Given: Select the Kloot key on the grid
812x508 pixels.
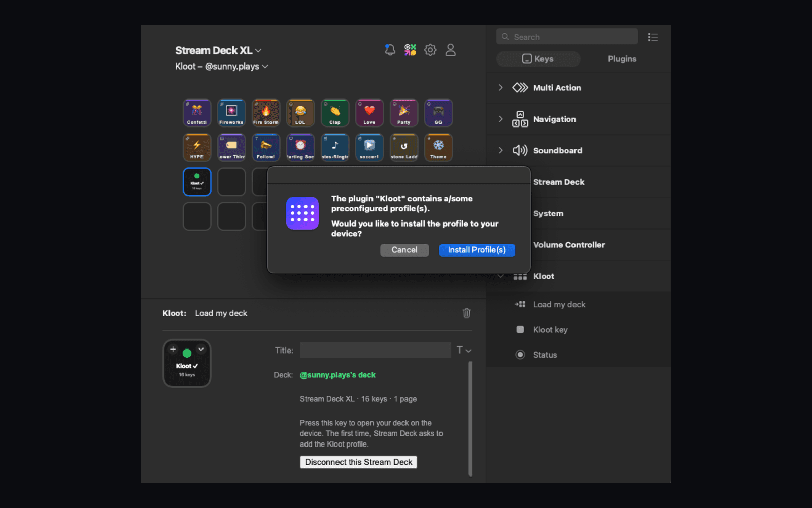Looking at the screenshot, I should [x=197, y=182].
